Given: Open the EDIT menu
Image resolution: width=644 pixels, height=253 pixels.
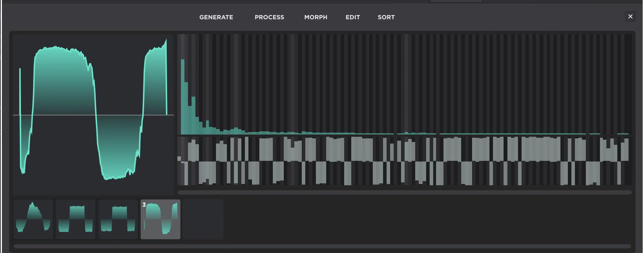Looking at the screenshot, I should click(352, 17).
